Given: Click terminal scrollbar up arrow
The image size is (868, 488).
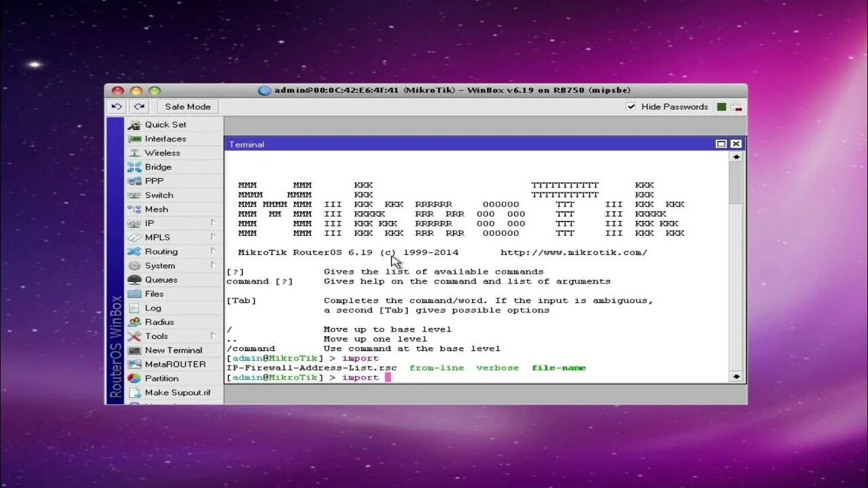Looking at the screenshot, I should (736, 157).
